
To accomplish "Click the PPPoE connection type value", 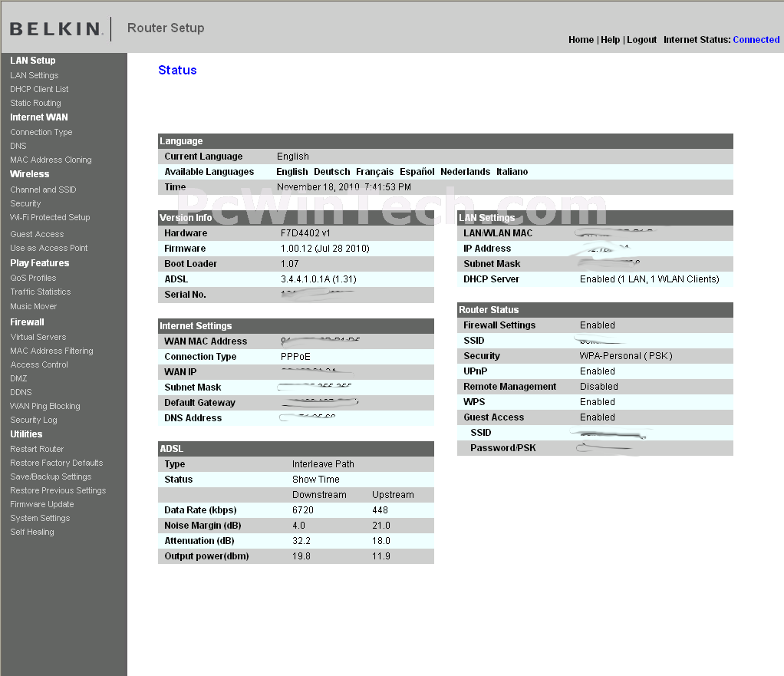I will click(x=295, y=357).
